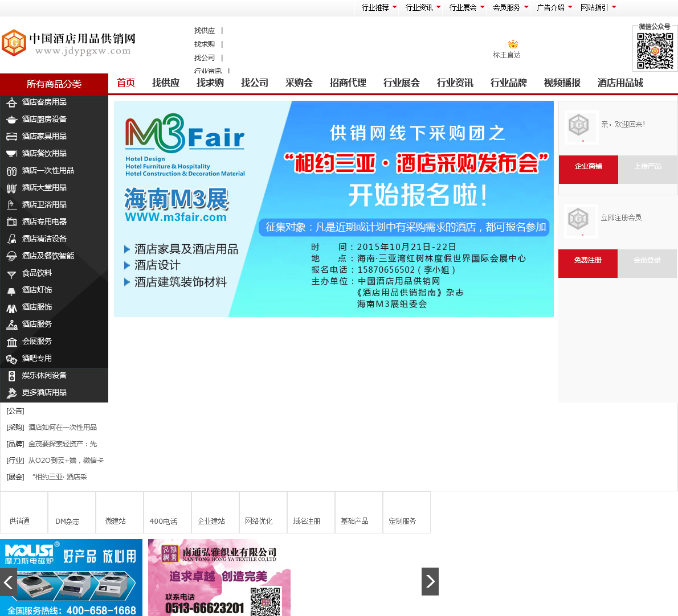The width and height of the screenshot is (678, 616).
Task: Open the 找求购 search type link
Action: 205,44
